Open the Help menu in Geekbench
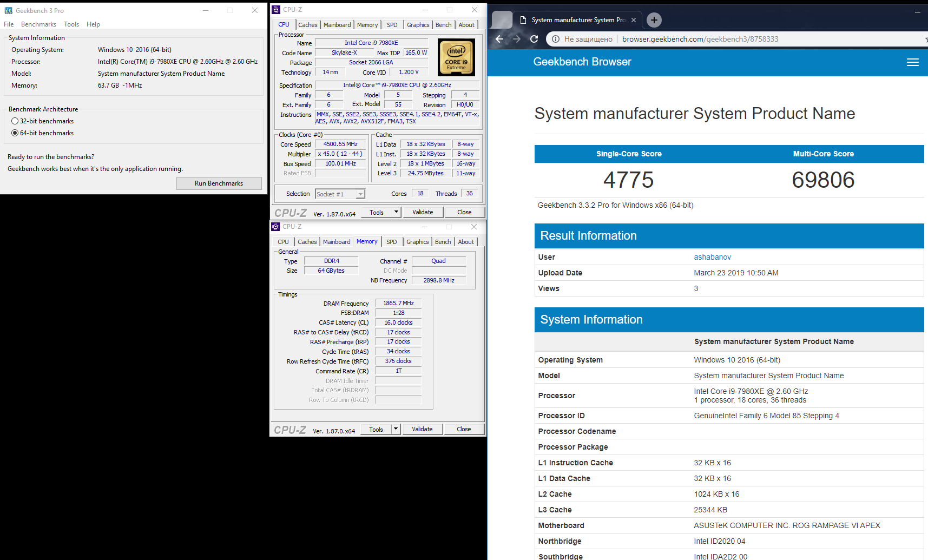This screenshot has height=560, width=928. [93, 24]
